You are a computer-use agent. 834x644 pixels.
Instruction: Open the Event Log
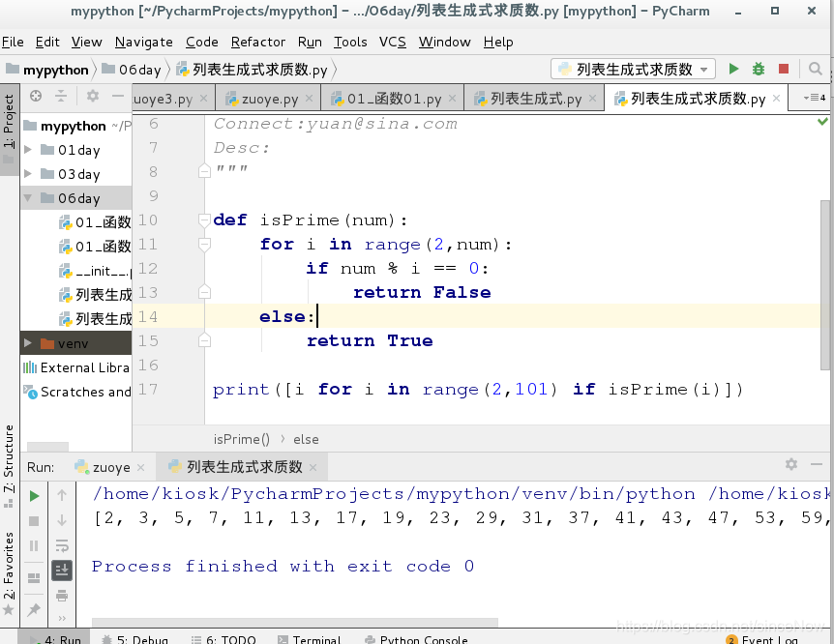[761, 639]
